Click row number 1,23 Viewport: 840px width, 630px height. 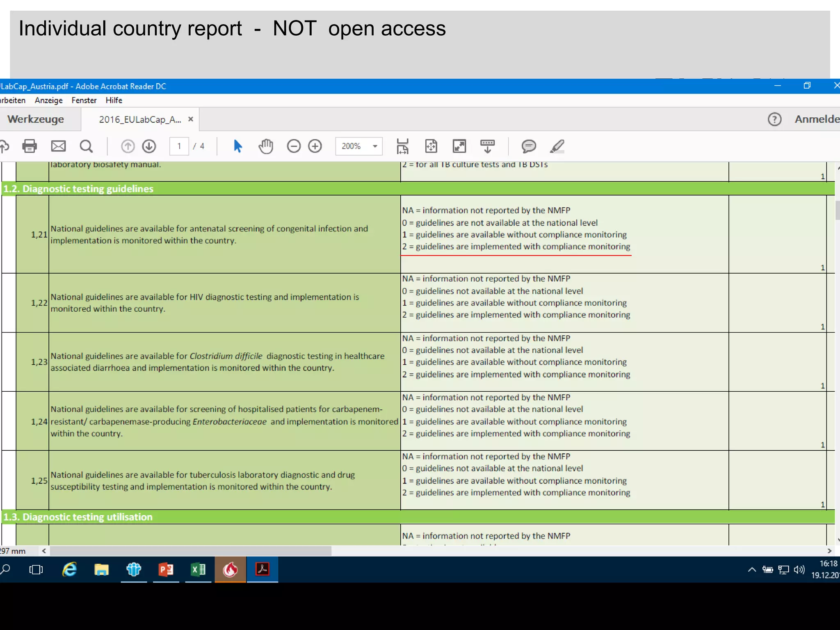click(x=39, y=362)
